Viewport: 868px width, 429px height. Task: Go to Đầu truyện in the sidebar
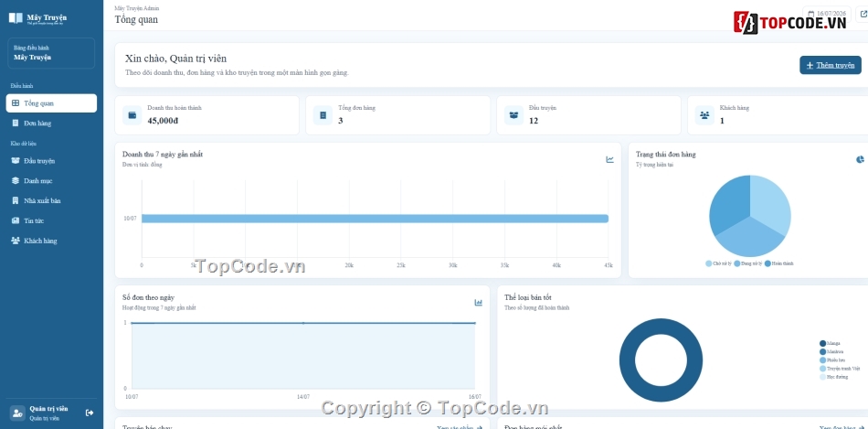click(x=51, y=161)
